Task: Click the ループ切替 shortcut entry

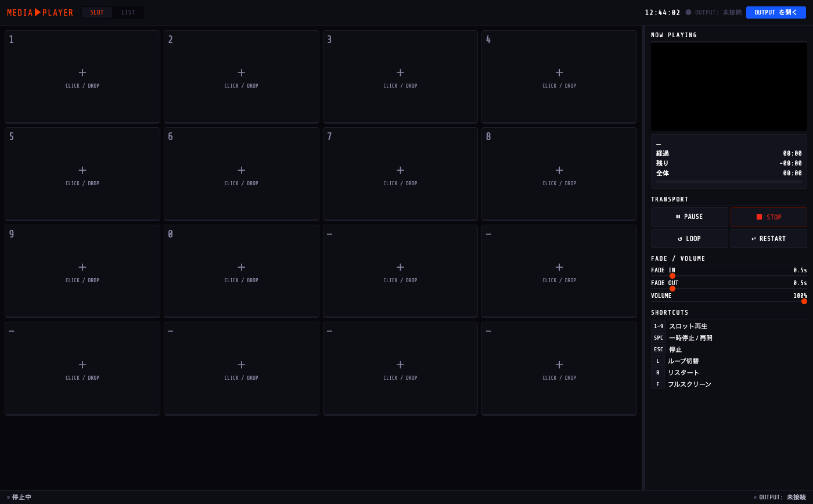Action: click(x=675, y=361)
